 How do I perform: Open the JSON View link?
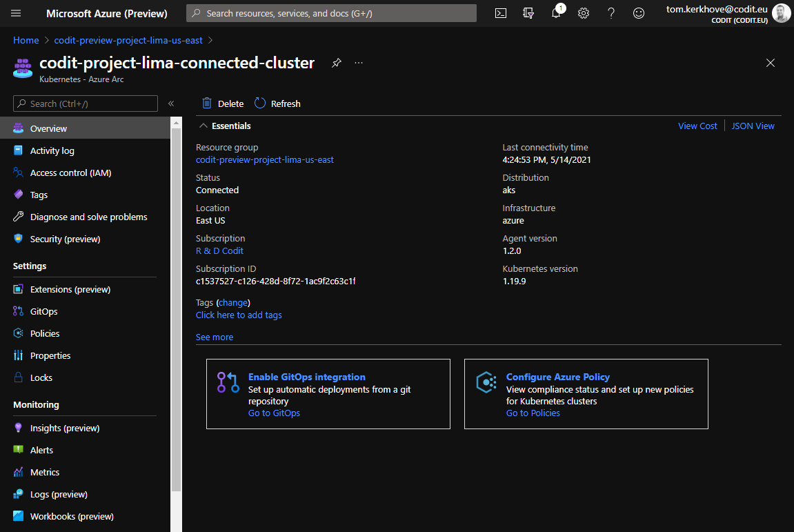[753, 126]
